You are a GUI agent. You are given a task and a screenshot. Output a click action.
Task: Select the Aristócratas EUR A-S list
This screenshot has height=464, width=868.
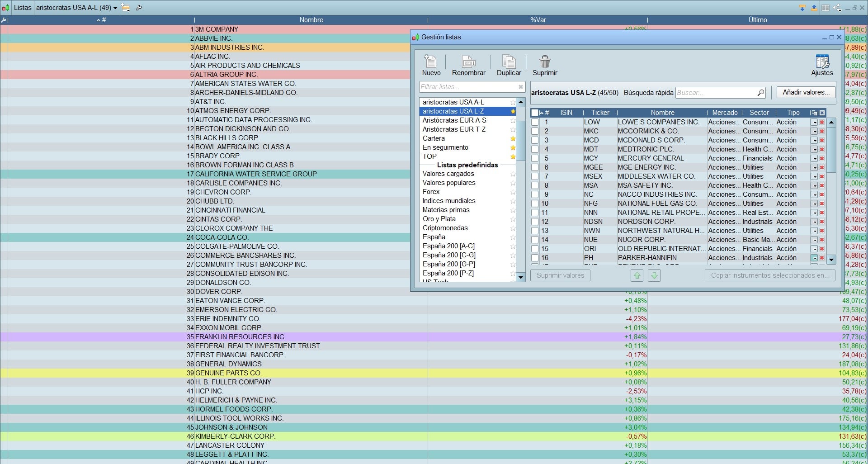pyautogui.click(x=467, y=120)
